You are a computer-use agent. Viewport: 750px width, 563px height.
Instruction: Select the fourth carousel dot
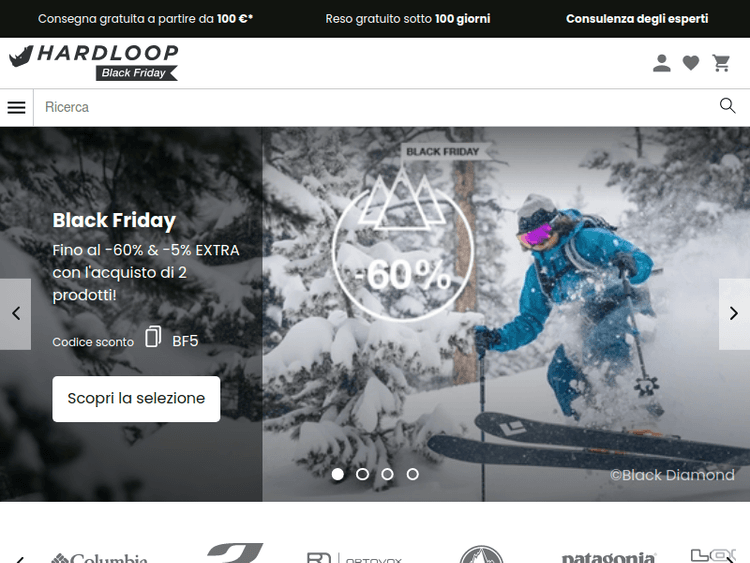click(412, 474)
